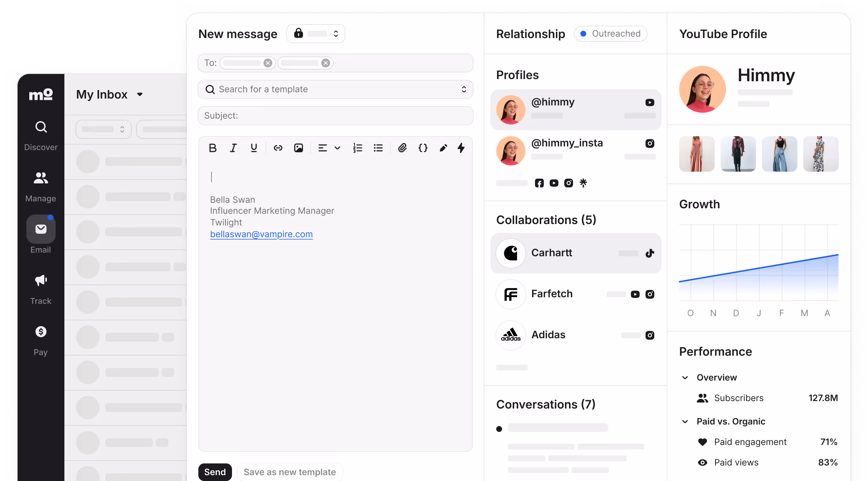Viewport: 868px width, 481px height.
Task: Click the asterisk Linktree icon under Profiles
Action: click(x=583, y=183)
